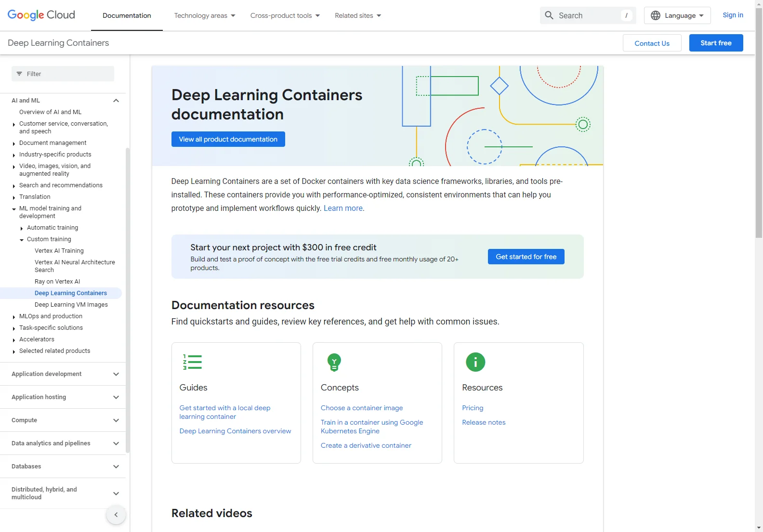Image resolution: width=763 pixels, height=532 pixels.
Task: Click the Concepts lightbulb icon
Action: [x=334, y=362]
